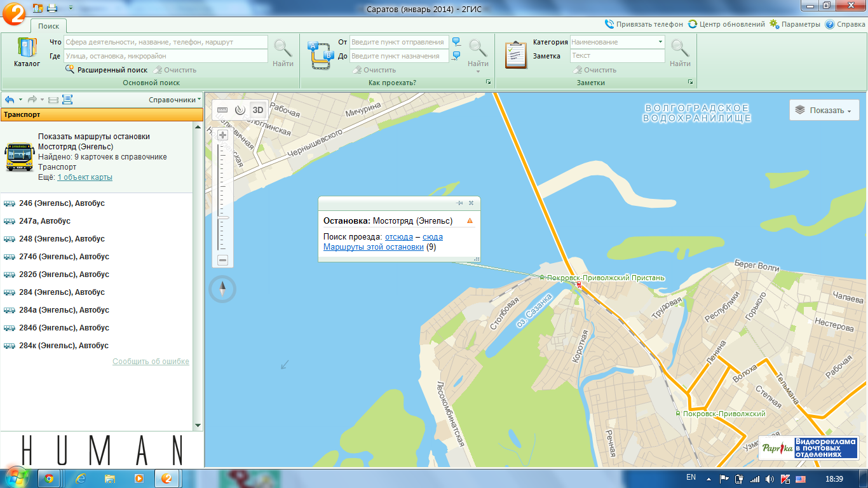Open the Windows Start menu
Screen dimensions: 868x488
[15, 477]
